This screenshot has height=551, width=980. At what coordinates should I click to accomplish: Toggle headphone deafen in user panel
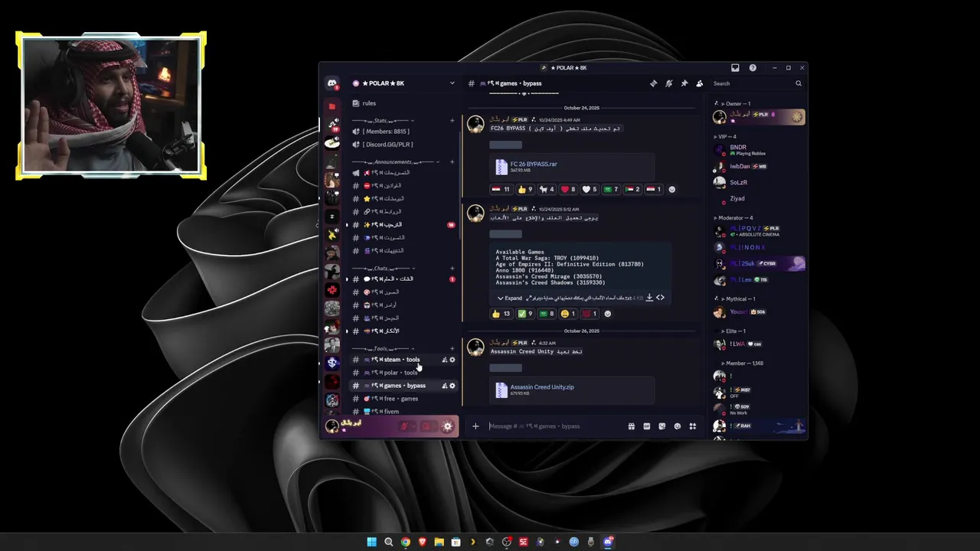[426, 426]
